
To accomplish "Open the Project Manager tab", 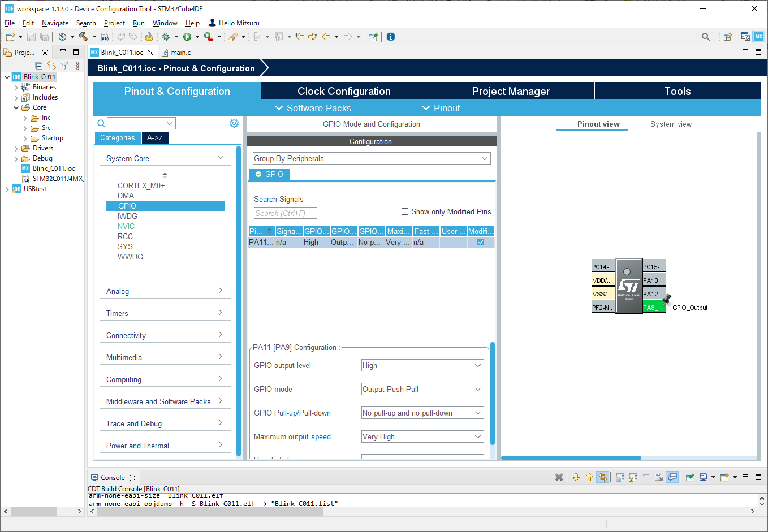I will pos(511,91).
